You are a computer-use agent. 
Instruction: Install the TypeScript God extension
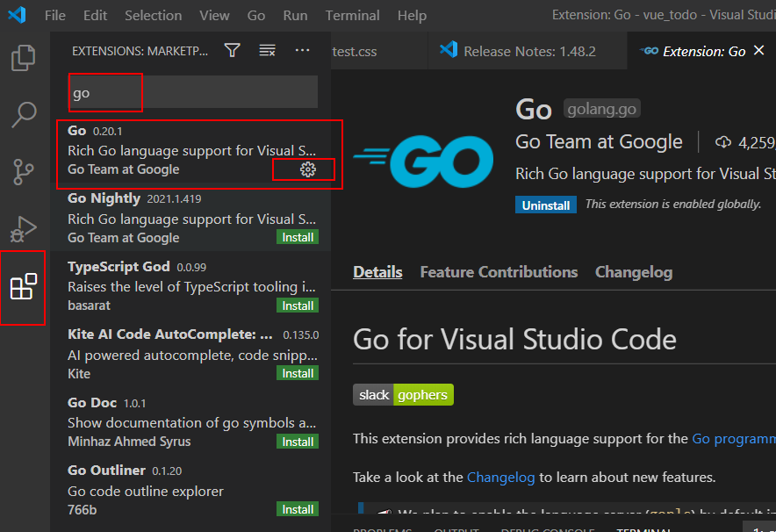[298, 306]
